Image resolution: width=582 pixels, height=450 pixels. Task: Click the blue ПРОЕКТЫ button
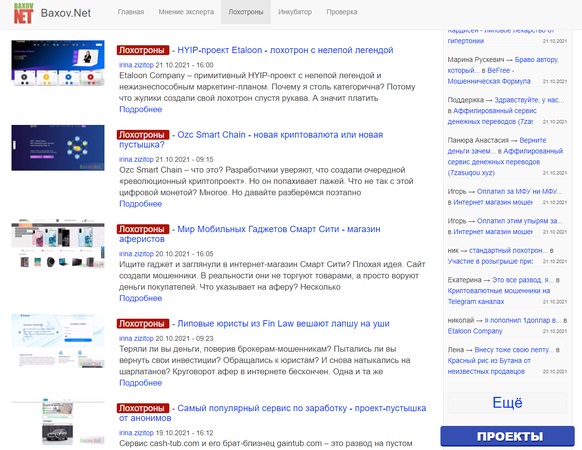tap(507, 436)
